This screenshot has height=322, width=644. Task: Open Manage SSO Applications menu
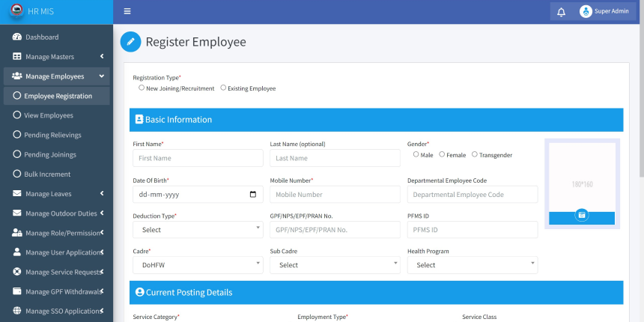(x=57, y=311)
